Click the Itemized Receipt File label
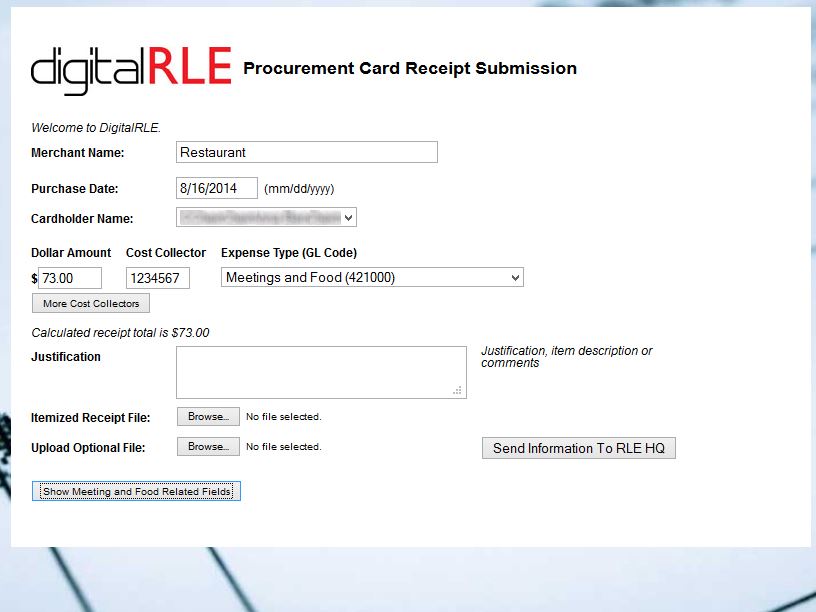 90,418
